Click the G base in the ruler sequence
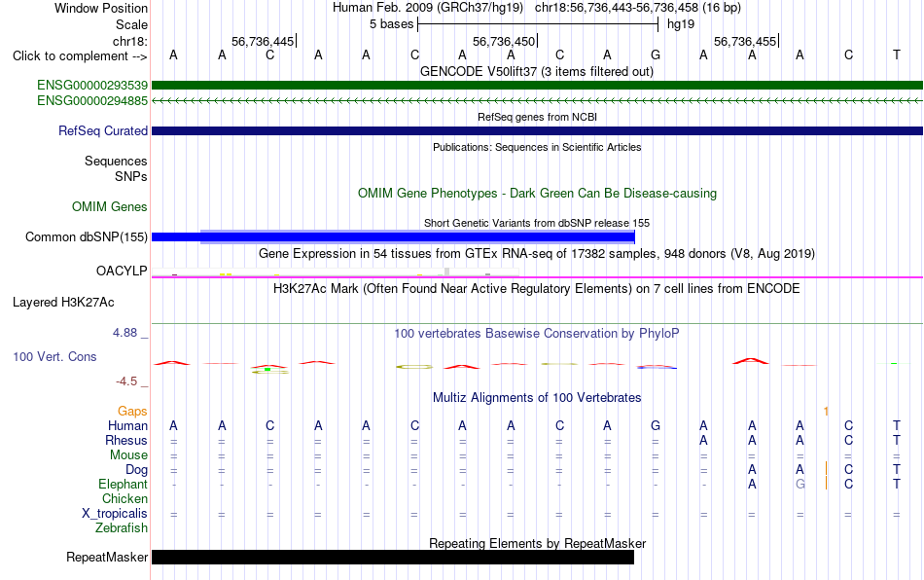The height and width of the screenshot is (580, 924). (656, 55)
